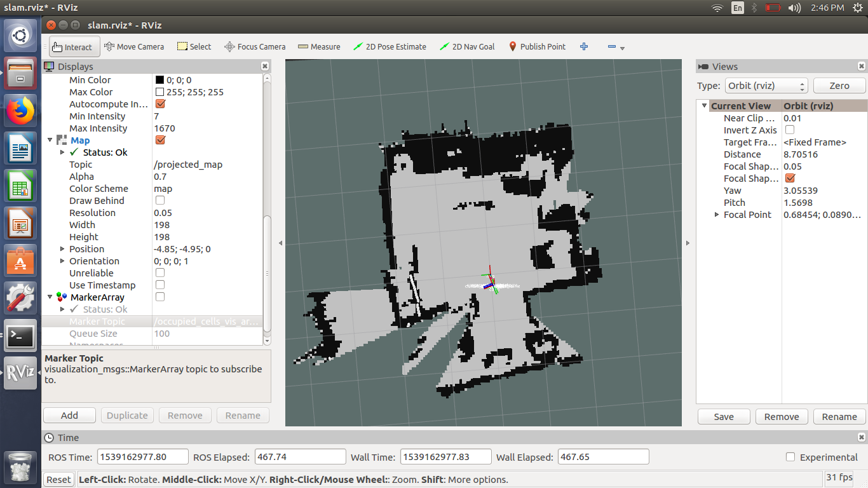This screenshot has height=488, width=868.
Task: Open LibreOffice Impress from the launcher
Action: pos(21,223)
